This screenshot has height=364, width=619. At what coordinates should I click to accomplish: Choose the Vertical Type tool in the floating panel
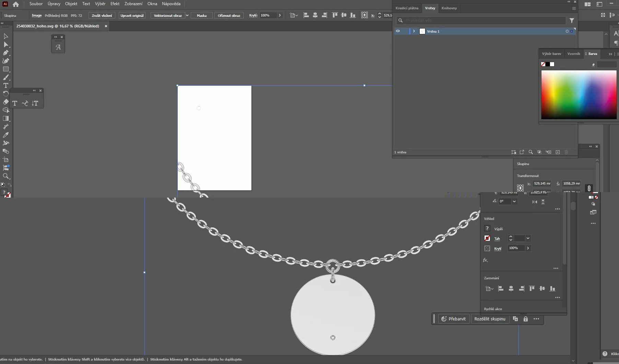(x=35, y=103)
